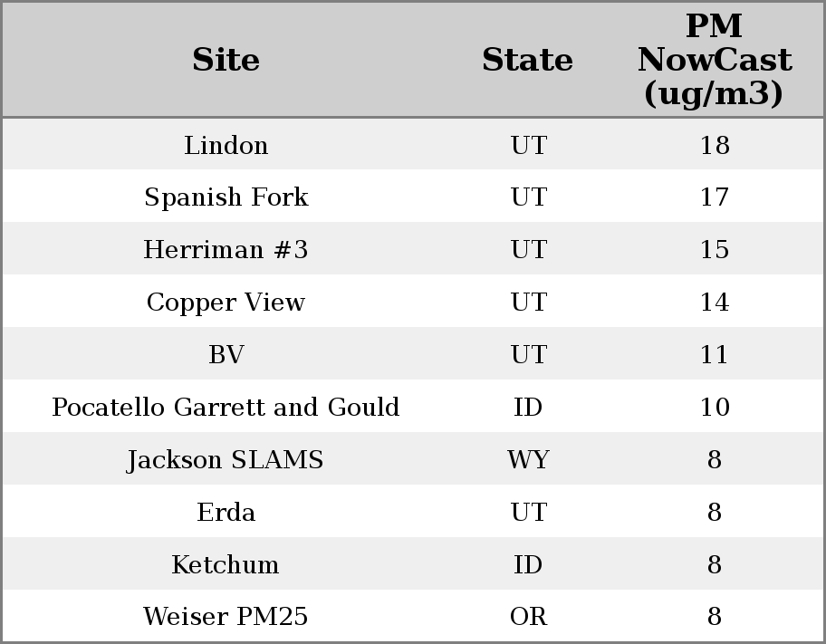Click the State column header

(527, 60)
